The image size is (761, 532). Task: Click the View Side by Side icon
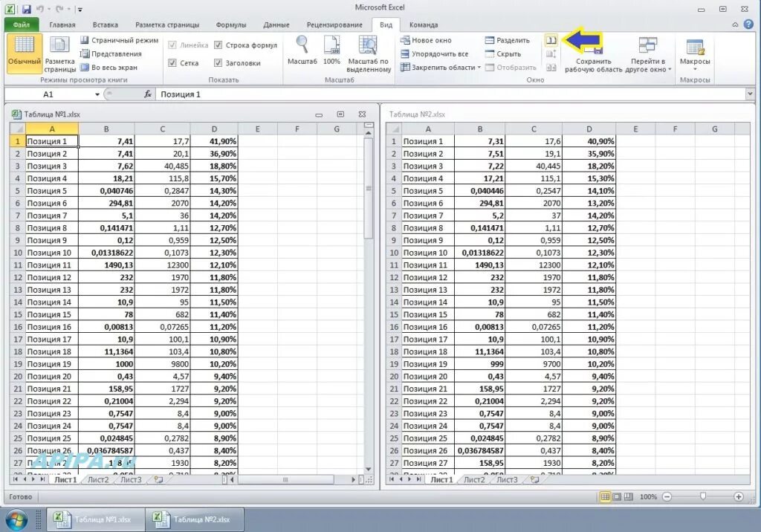[551, 40]
